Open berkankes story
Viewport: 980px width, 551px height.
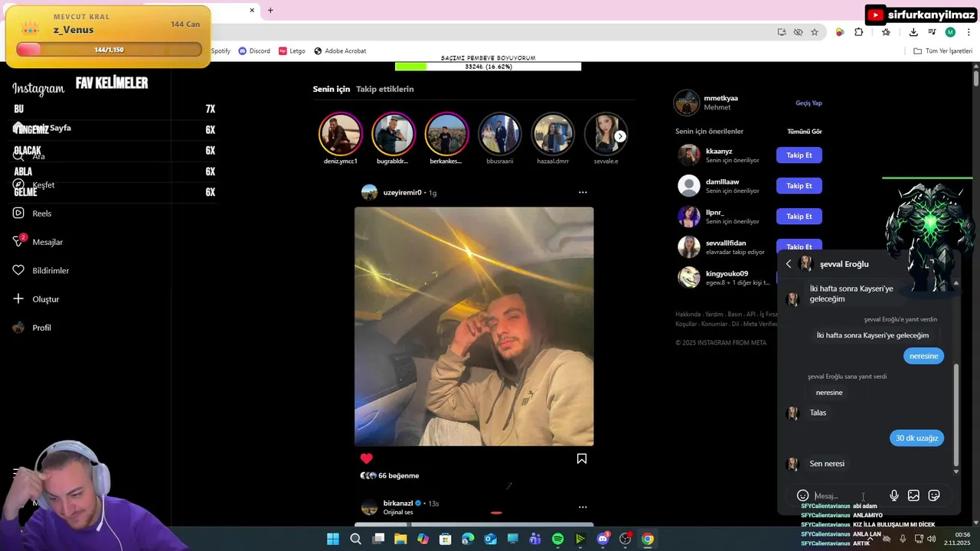coord(446,134)
